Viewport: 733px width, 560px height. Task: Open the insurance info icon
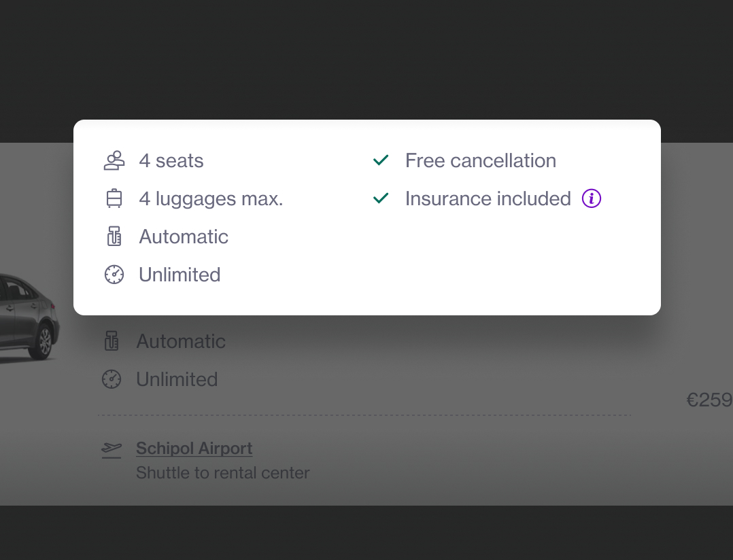click(x=592, y=198)
